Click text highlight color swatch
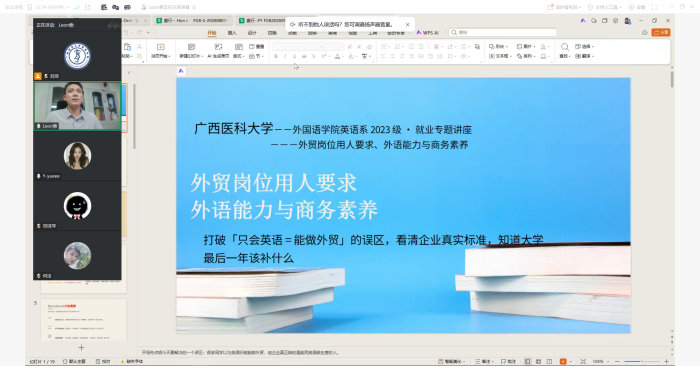The image size is (700, 366). pos(351,56)
